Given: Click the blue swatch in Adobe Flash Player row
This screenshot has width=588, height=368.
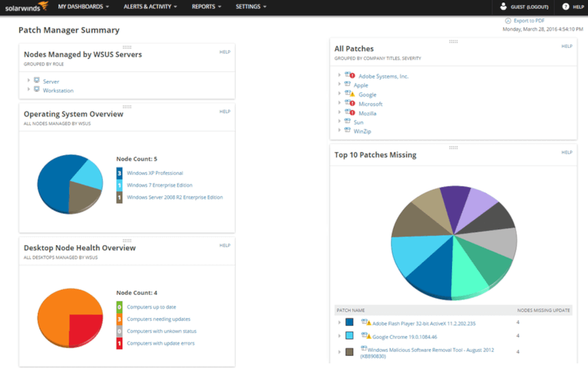Looking at the screenshot, I should pos(350,322).
